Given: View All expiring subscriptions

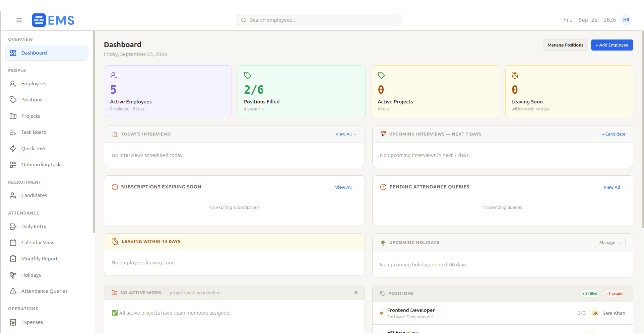Looking at the screenshot, I should pos(346,187).
